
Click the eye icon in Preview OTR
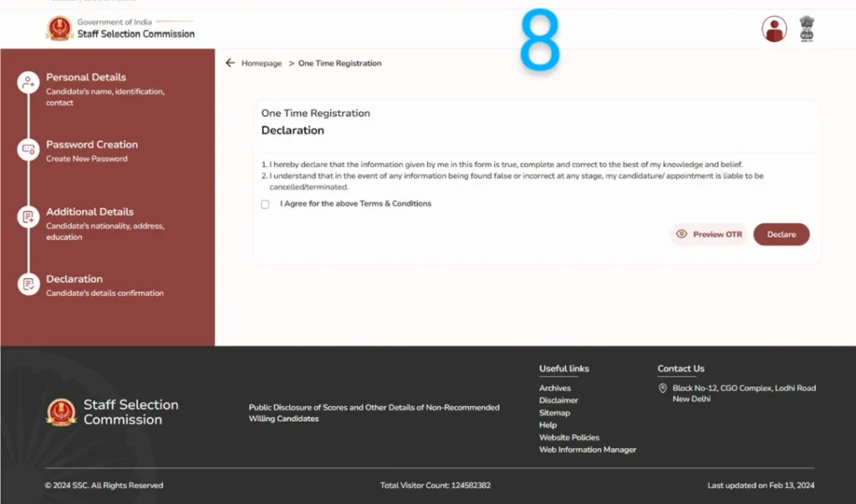tap(681, 234)
